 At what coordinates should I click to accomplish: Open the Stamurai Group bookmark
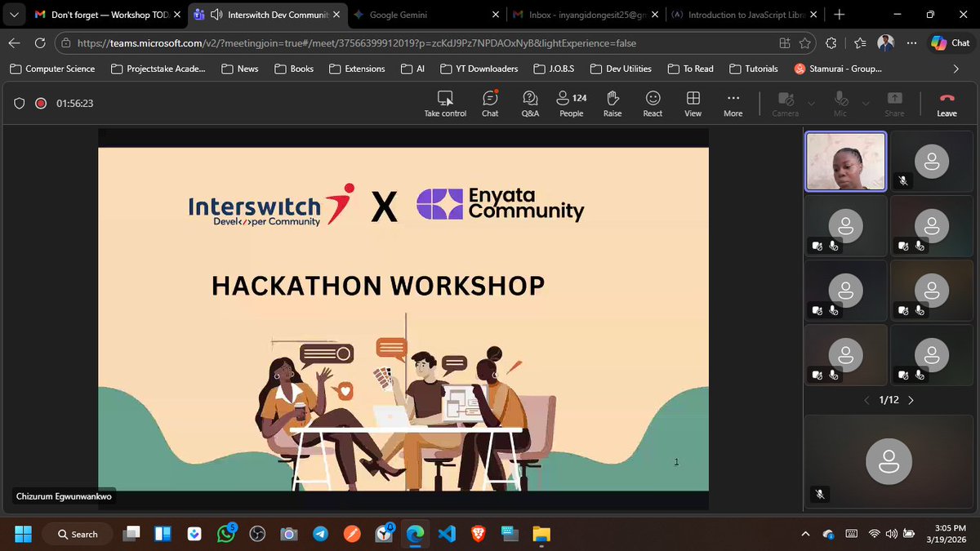838,69
